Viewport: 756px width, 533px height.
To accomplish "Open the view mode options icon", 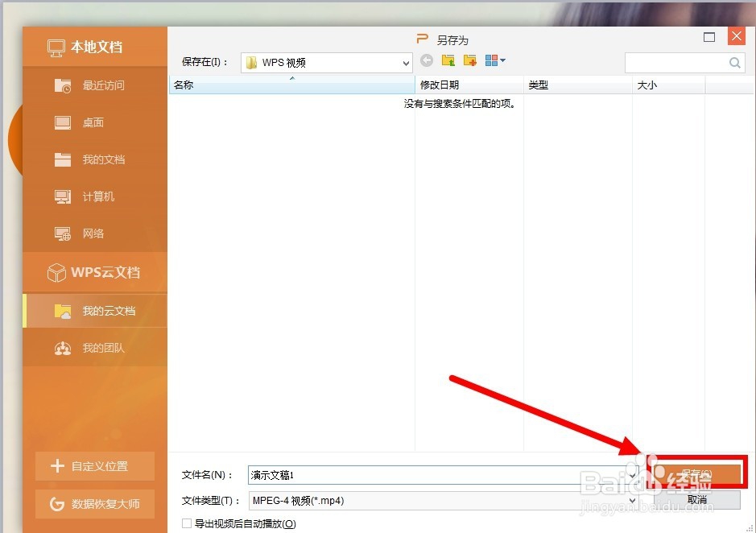I will point(495,60).
